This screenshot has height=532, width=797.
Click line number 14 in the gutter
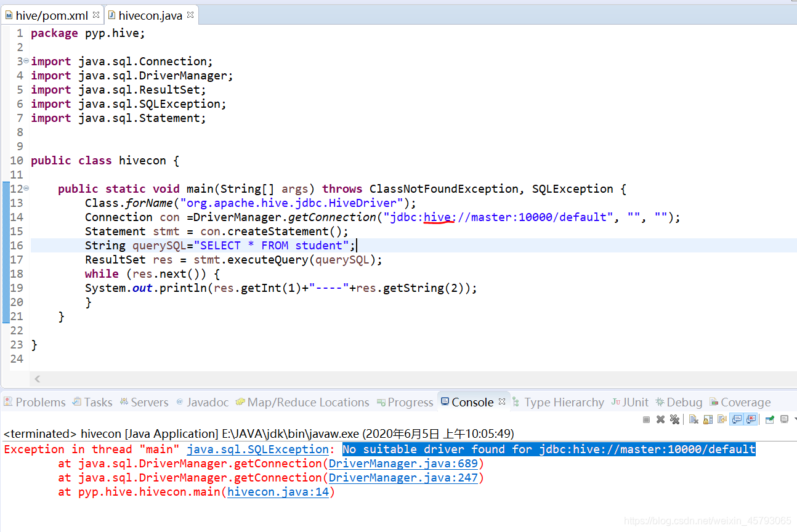click(17, 217)
